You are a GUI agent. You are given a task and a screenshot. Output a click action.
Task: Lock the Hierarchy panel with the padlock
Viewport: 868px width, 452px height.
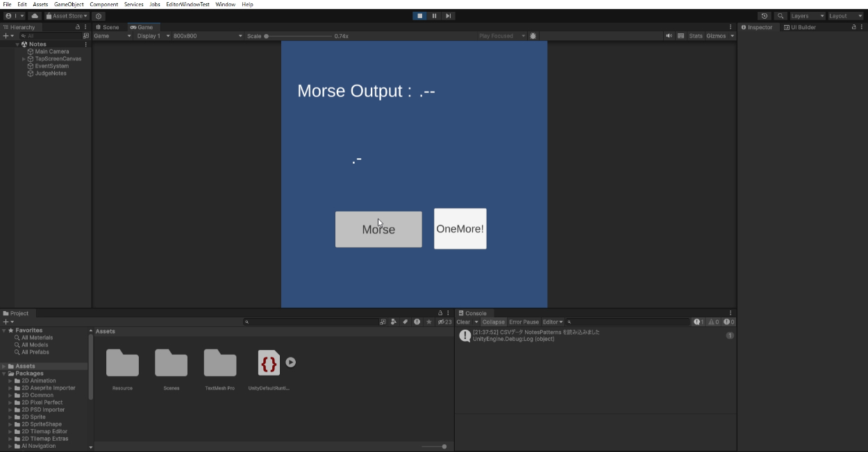78,27
